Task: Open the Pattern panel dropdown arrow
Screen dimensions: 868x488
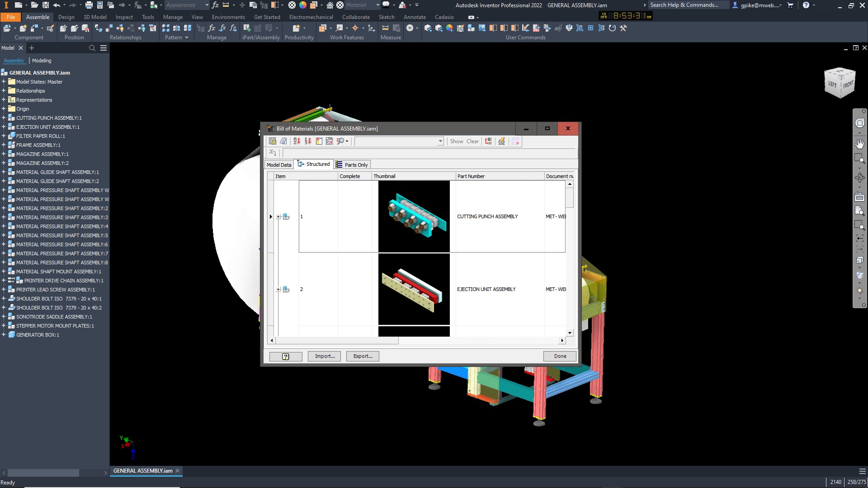Action: point(186,38)
